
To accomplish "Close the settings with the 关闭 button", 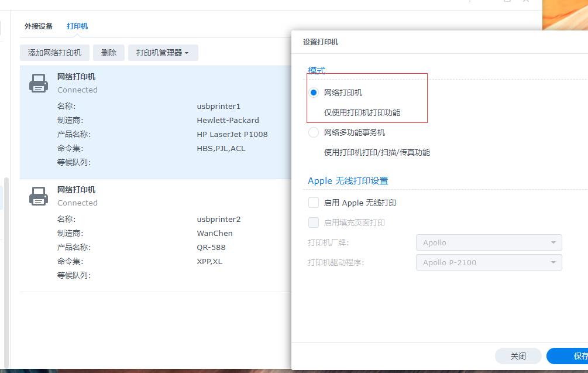I will coord(518,355).
